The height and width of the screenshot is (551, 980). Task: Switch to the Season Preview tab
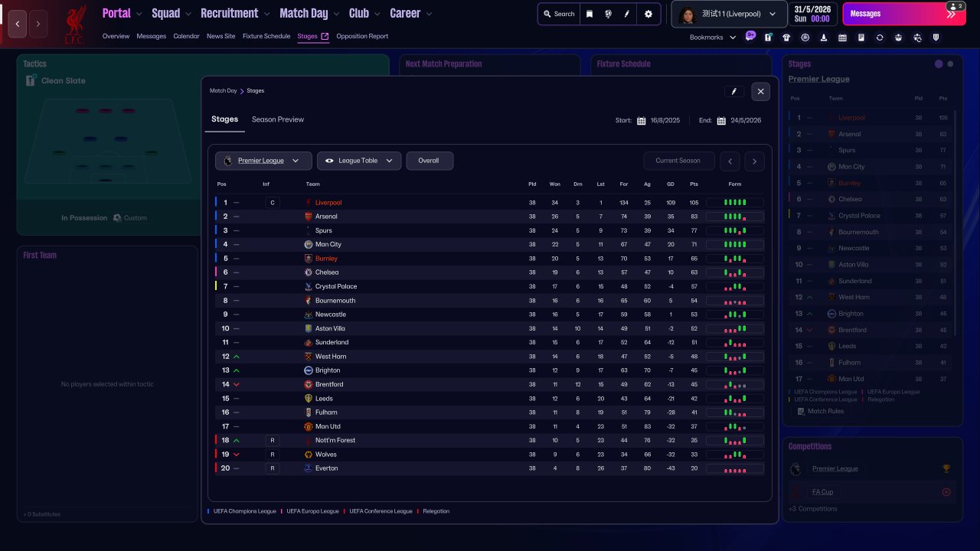click(x=278, y=119)
